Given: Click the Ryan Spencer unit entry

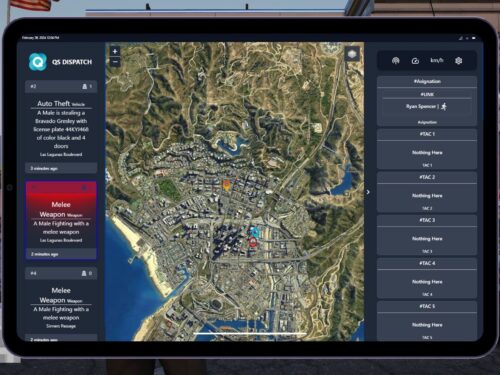Looking at the screenshot, I should pos(427,107).
